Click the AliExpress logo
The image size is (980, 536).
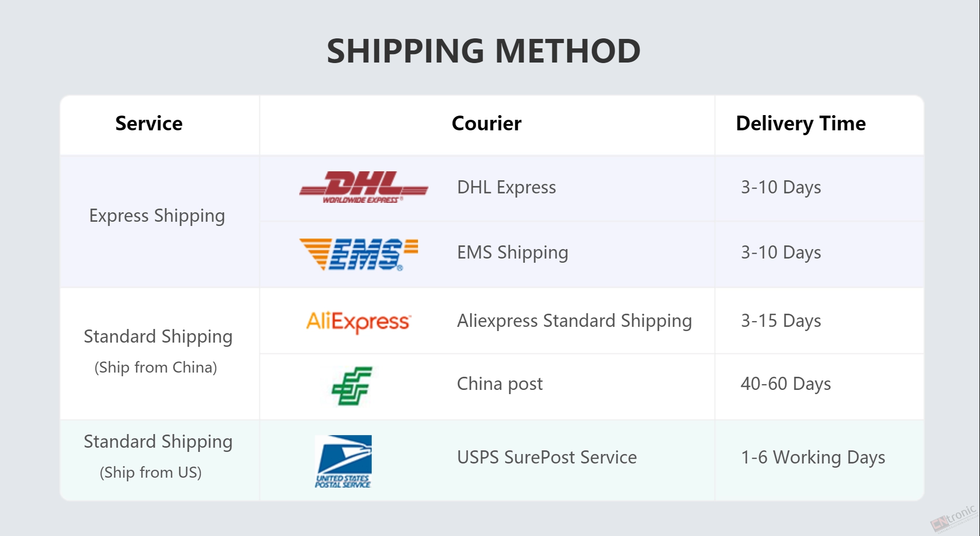click(359, 321)
